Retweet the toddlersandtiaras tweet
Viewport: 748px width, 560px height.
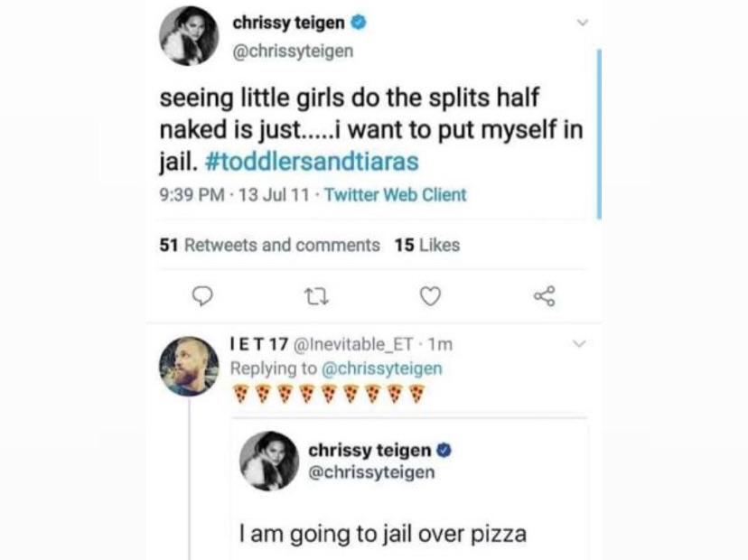[316, 295]
